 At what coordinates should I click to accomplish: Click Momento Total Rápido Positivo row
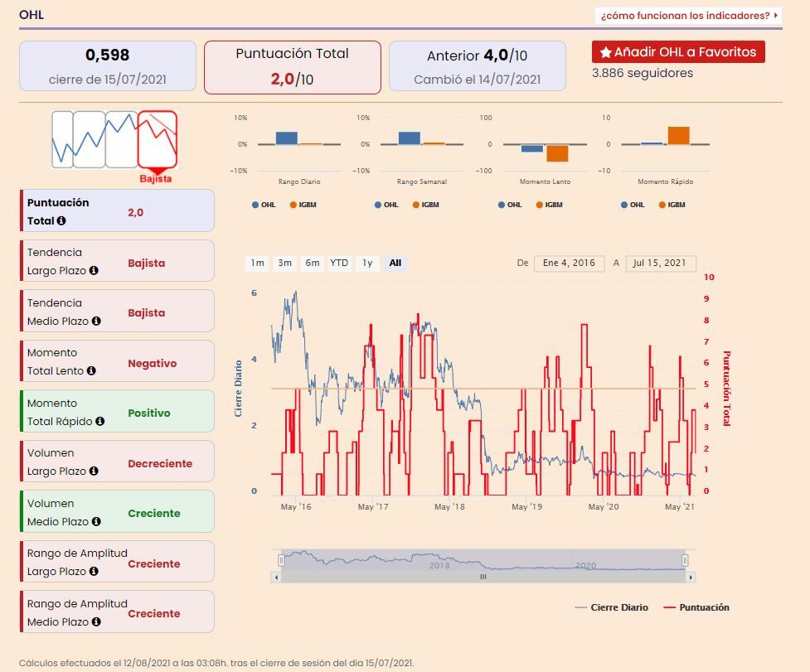[x=117, y=411]
